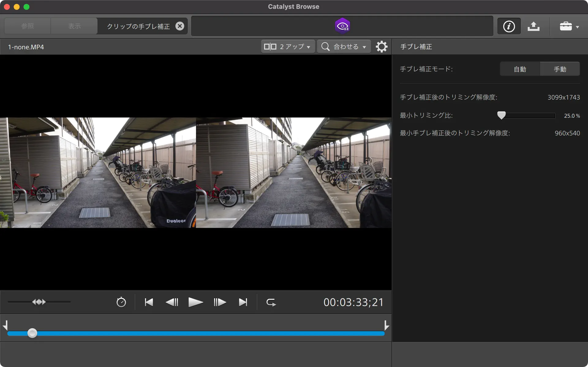Click the export/share icon
588x367 pixels.
pos(533,26)
